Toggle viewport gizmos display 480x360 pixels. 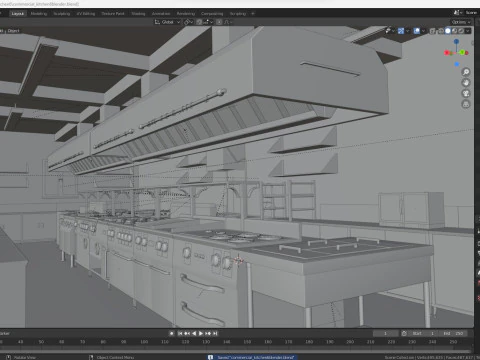pyautogui.click(x=401, y=31)
